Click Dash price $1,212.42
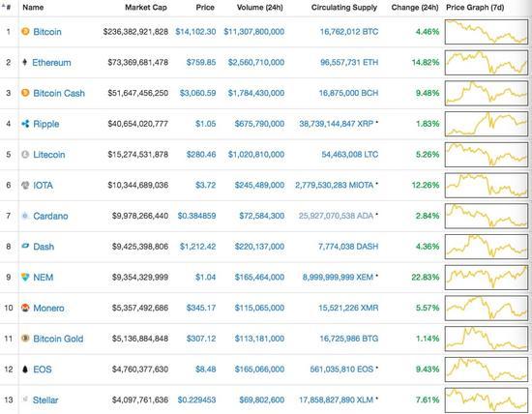The height and width of the screenshot is (414, 532). 197,247
